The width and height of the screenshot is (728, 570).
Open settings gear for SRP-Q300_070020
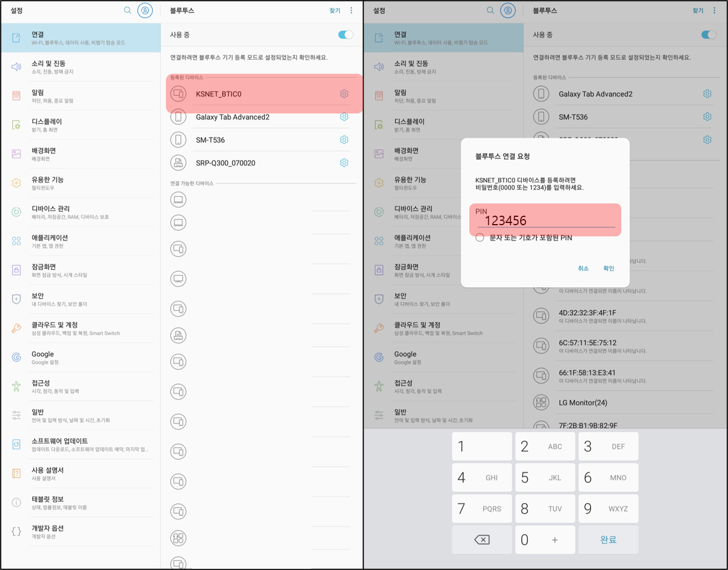click(x=344, y=163)
